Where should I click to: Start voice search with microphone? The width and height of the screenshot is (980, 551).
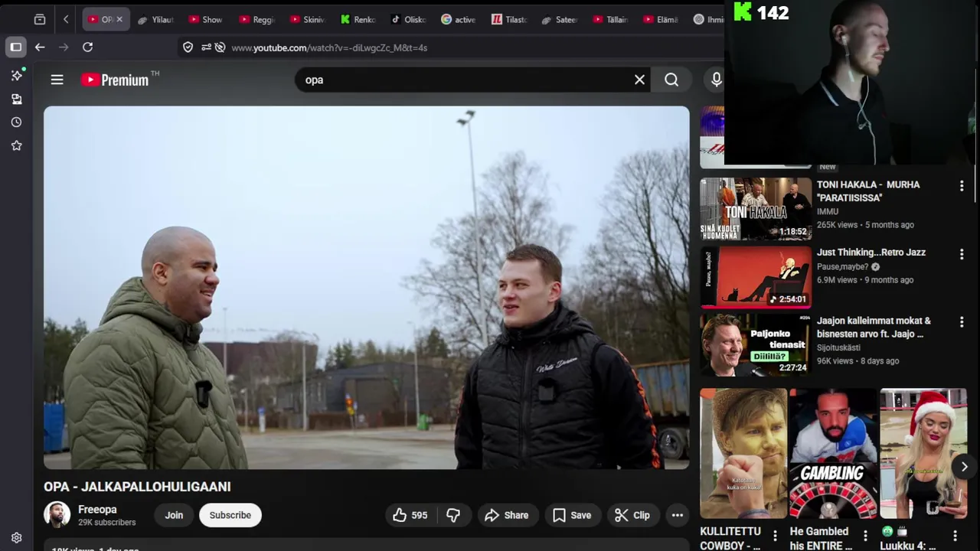click(x=716, y=80)
